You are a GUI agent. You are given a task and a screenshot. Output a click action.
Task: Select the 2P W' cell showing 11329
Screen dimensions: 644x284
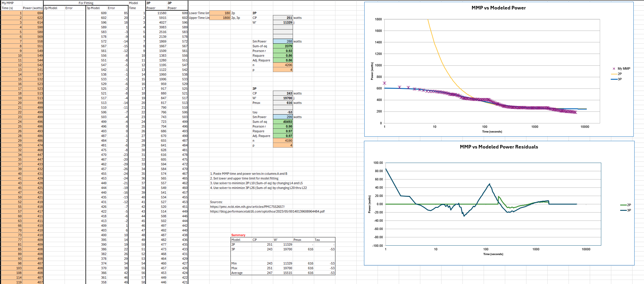(x=283, y=22)
